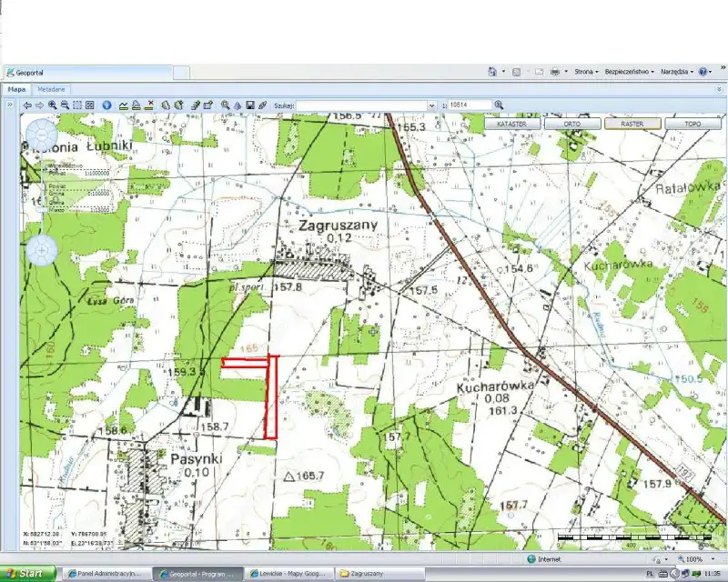Click the previous extent back arrow
Screen dimensions: 728x582
tap(27, 105)
